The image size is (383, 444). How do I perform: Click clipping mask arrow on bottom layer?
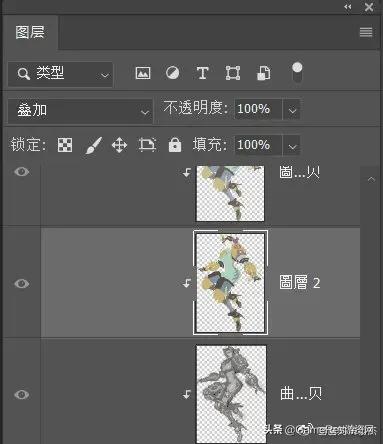click(x=187, y=394)
